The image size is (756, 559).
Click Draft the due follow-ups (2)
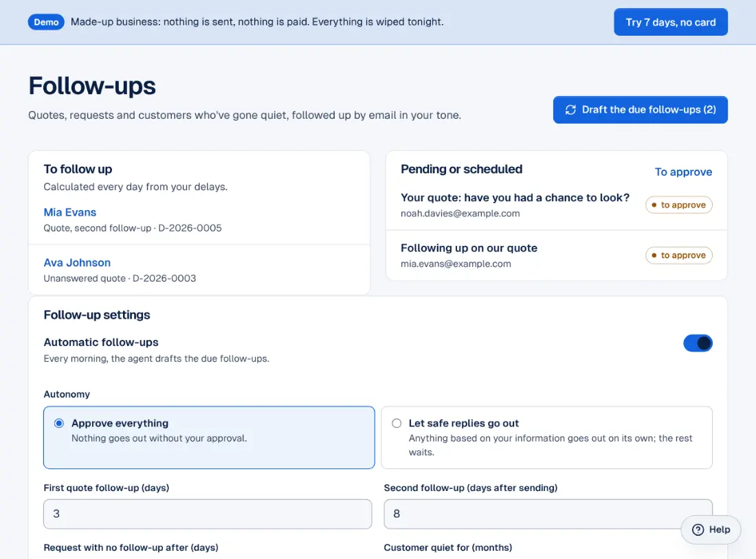[x=641, y=110]
